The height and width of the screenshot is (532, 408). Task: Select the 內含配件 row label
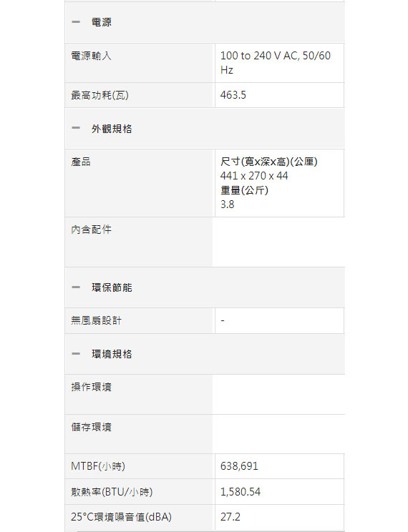click(91, 230)
